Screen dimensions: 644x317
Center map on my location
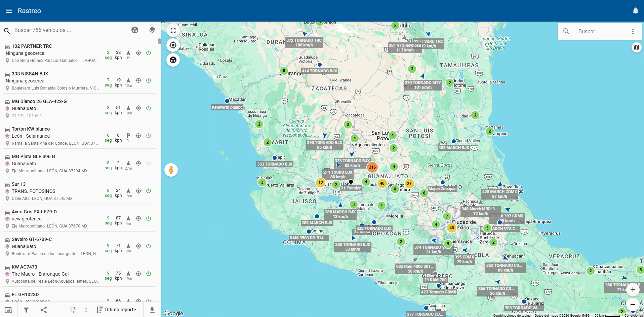pyautogui.click(x=173, y=45)
